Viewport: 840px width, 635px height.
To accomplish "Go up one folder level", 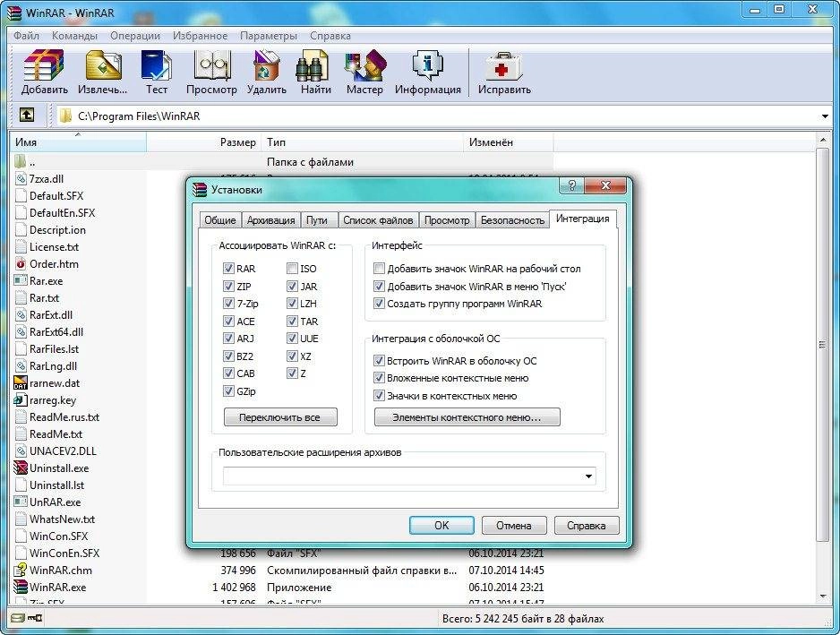I will pyautogui.click(x=26, y=115).
